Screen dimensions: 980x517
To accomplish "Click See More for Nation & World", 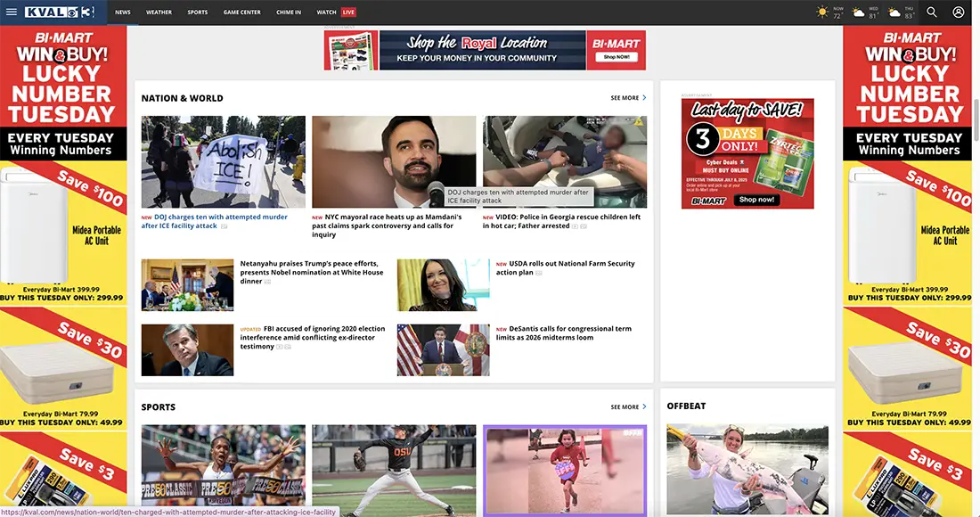I will (x=628, y=98).
